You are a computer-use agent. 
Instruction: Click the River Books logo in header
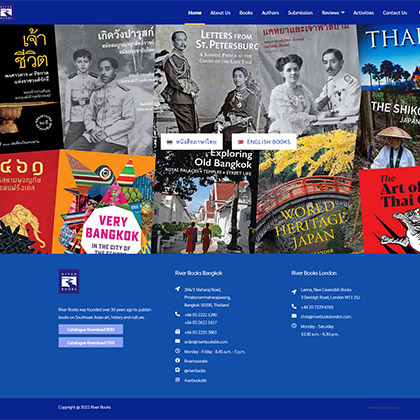click(6, 12)
